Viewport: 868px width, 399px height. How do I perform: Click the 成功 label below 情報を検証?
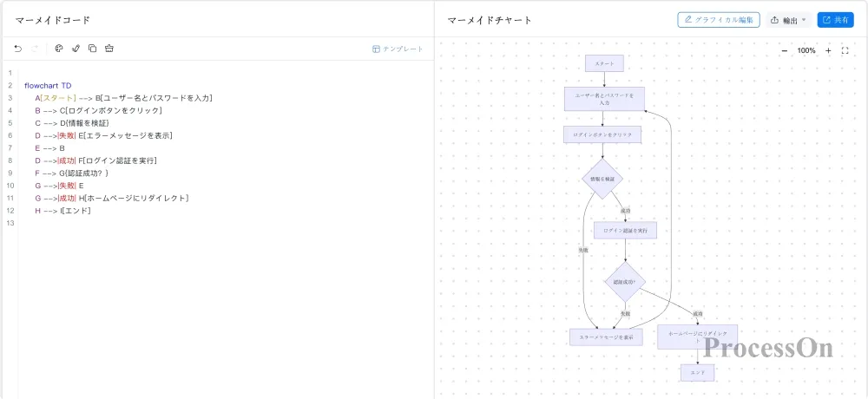click(625, 211)
